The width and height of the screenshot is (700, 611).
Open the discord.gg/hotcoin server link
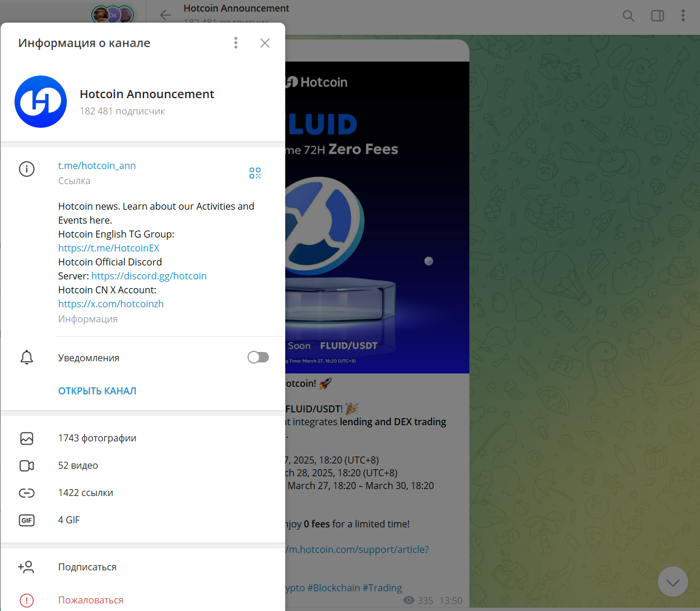click(x=149, y=276)
